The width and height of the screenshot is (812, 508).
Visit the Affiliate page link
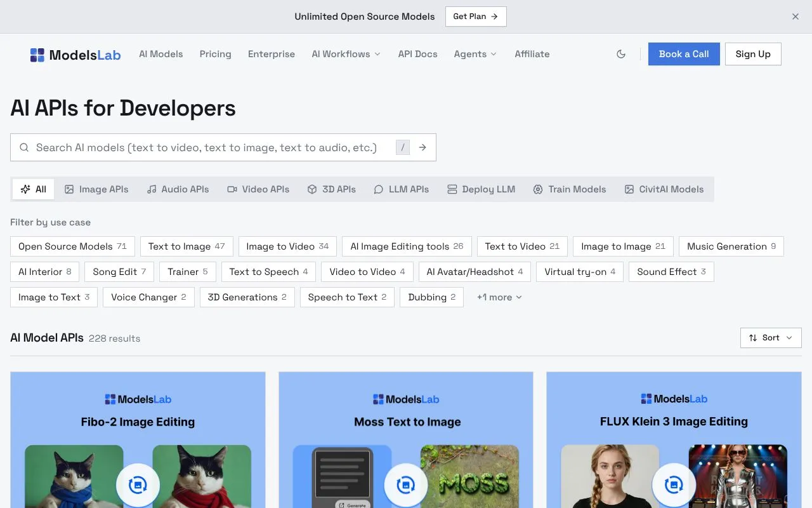point(532,54)
